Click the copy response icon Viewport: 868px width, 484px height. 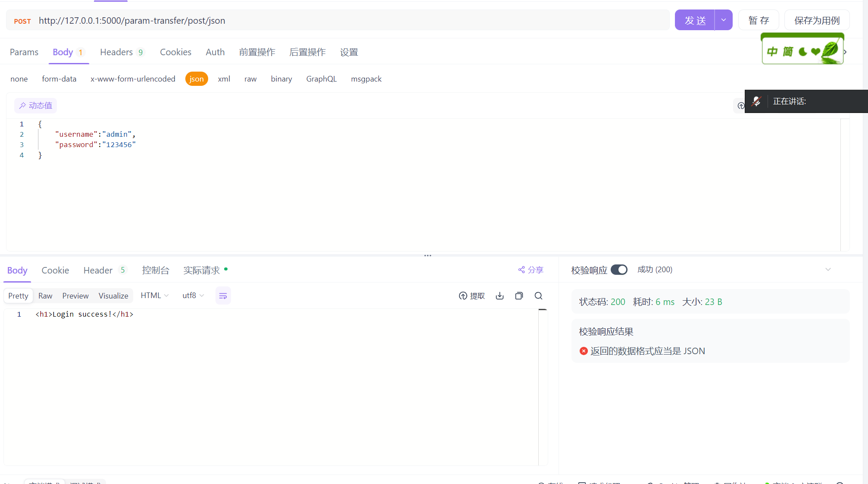click(x=519, y=296)
